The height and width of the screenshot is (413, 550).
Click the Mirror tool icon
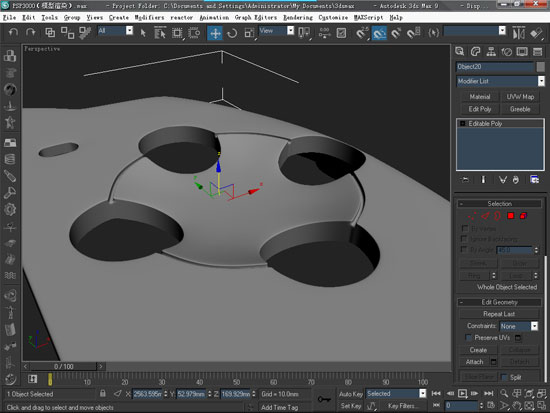tap(519, 33)
